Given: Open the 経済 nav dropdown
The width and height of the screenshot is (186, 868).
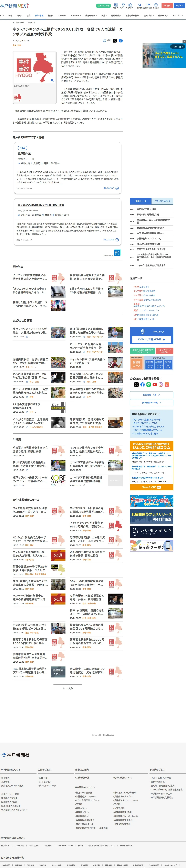Looking at the screenshot, I should 51,15.
